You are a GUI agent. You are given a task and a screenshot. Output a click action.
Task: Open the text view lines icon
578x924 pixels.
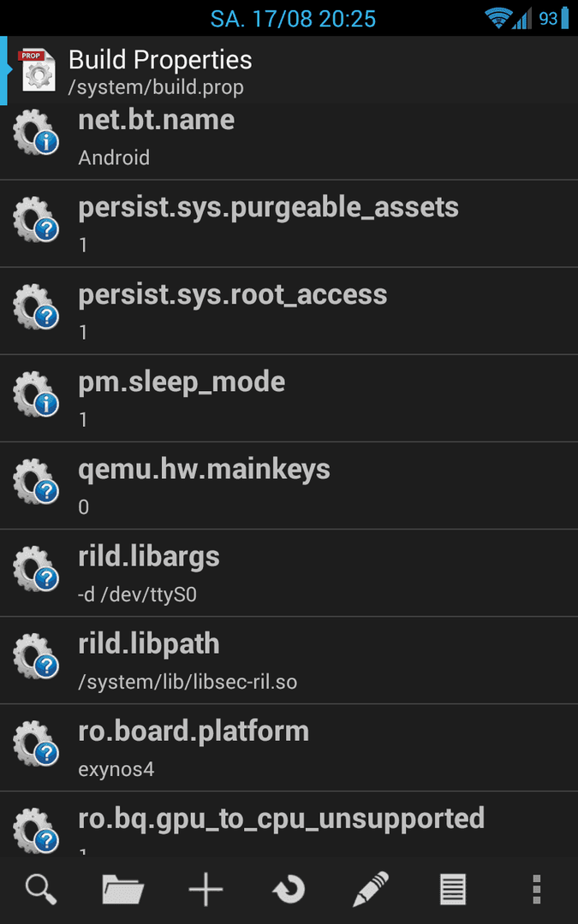(x=453, y=889)
